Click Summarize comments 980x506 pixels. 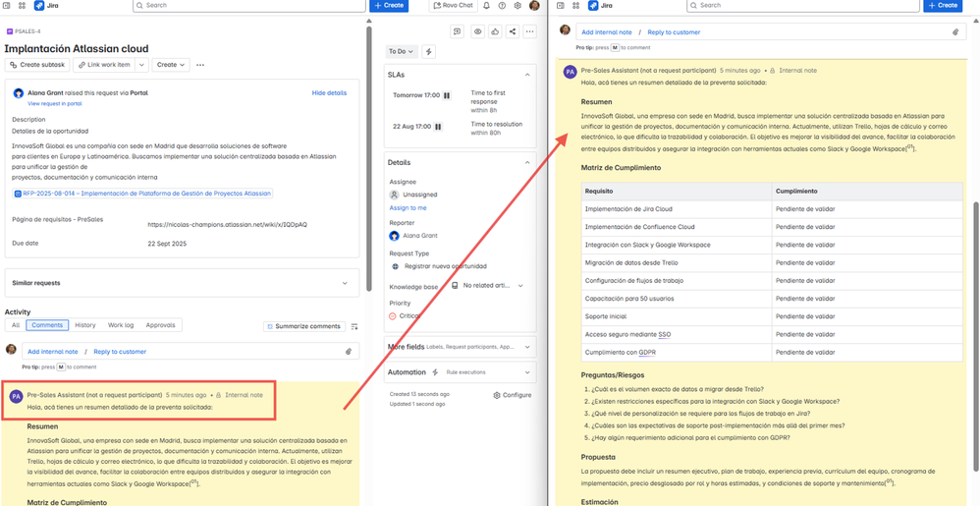(x=304, y=326)
